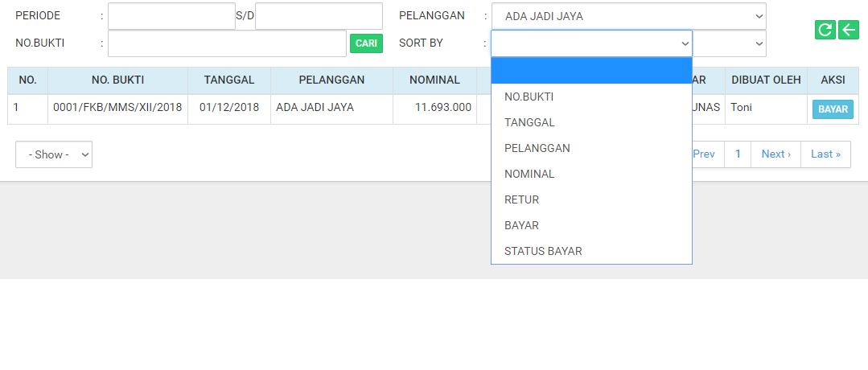Click the TANGGAL column header
Screen dimensions: 868x370
(x=229, y=80)
